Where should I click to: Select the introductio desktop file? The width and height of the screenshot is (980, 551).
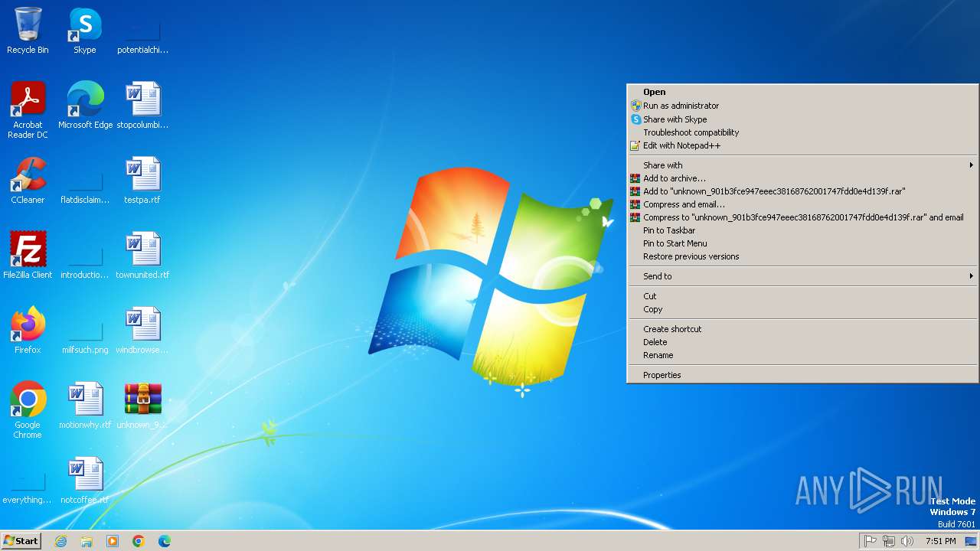[x=85, y=262]
